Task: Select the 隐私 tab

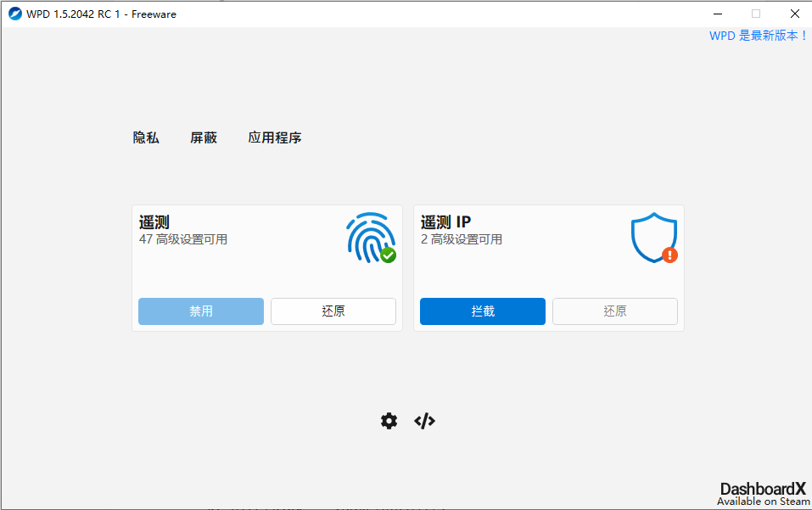Action: pyautogui.click(x=145, y=137)
